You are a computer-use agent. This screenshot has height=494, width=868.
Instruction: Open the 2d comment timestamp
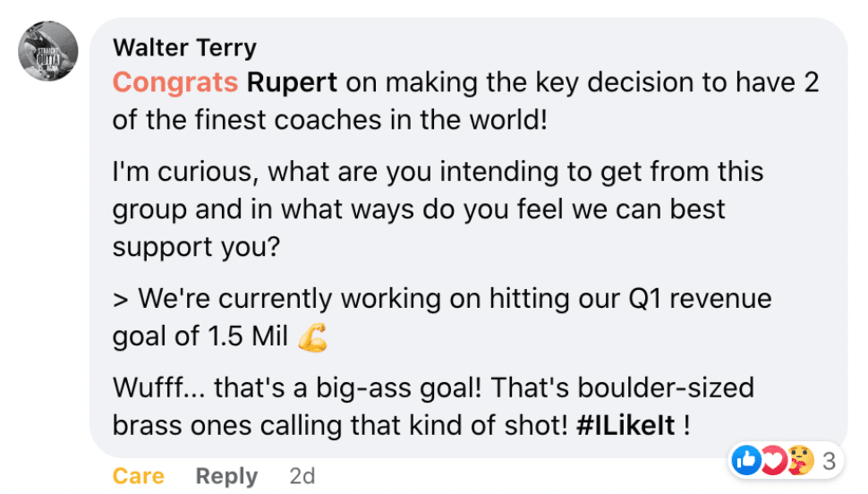[302, 476]
